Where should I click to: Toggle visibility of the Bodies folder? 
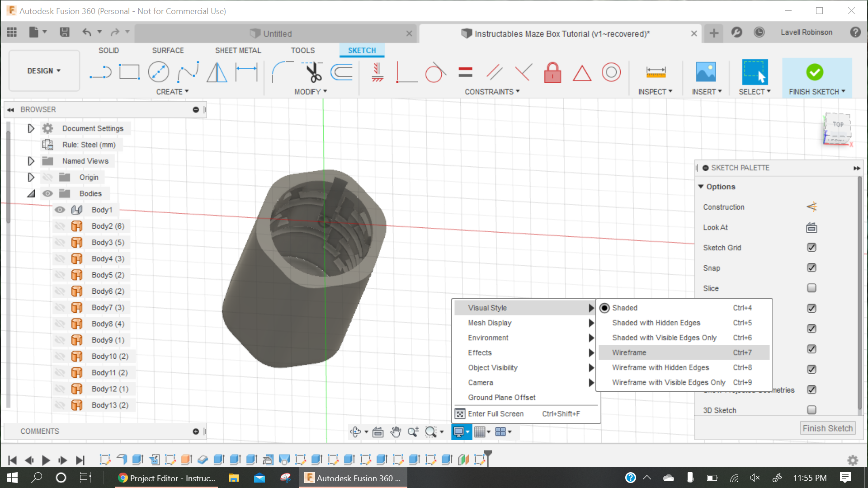pos(47,193)
